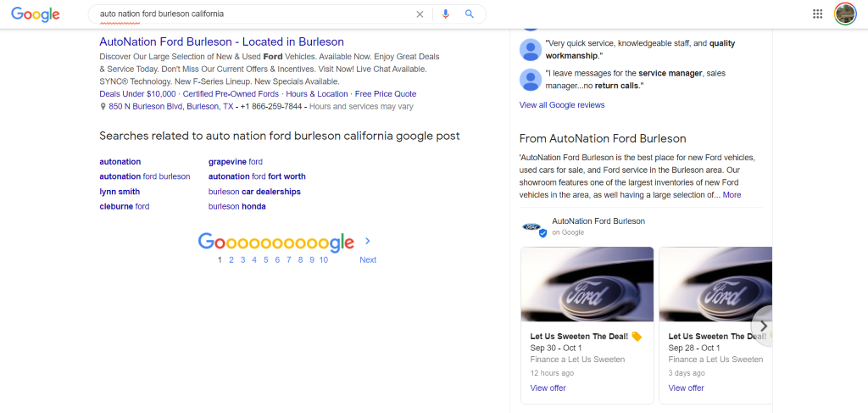Image resolution: width=868 pixels, height=413 pixels.
Task: Select related search burleson car dealerships
Action: pyautogui.click(x=254, y=192)
